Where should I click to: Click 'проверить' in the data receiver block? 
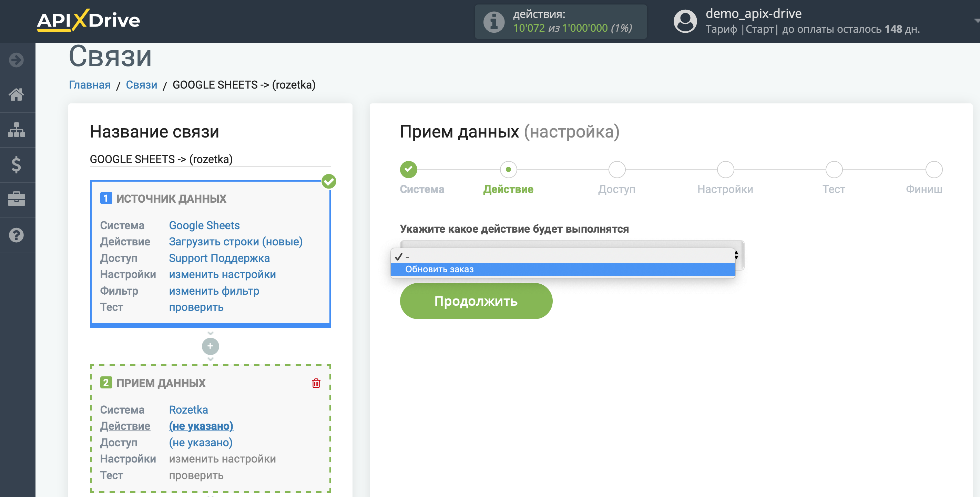coord(196,475)
